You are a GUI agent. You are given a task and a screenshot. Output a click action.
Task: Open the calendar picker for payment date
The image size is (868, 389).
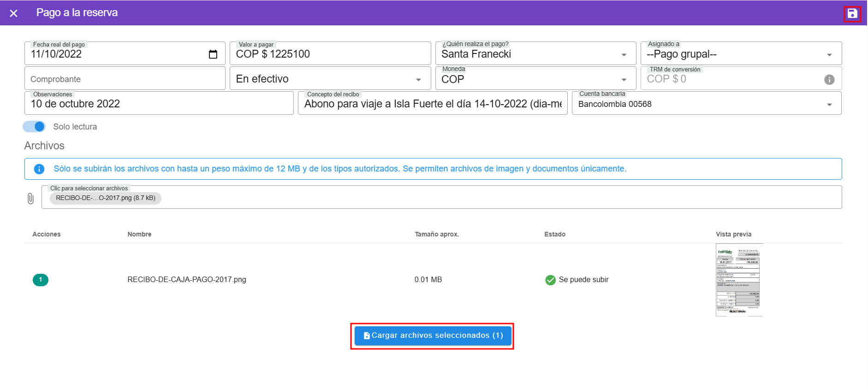point(213,54)
